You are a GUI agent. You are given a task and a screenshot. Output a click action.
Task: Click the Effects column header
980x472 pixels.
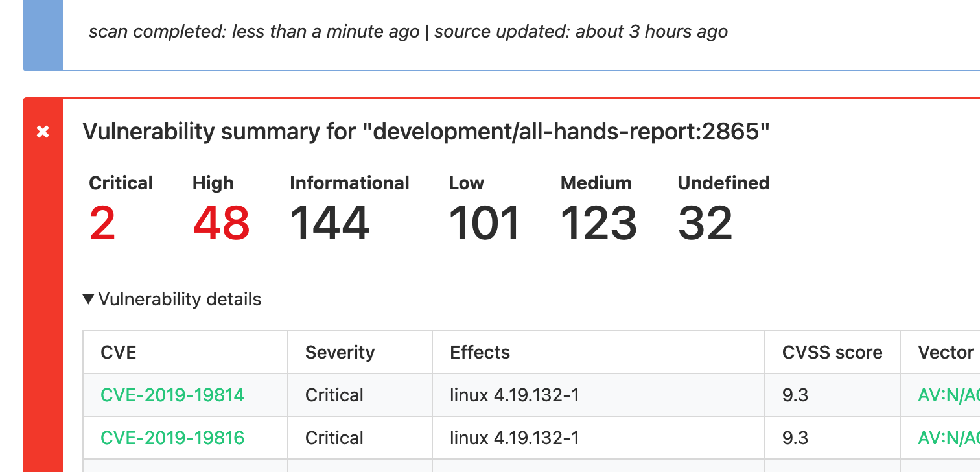point(598,352)
